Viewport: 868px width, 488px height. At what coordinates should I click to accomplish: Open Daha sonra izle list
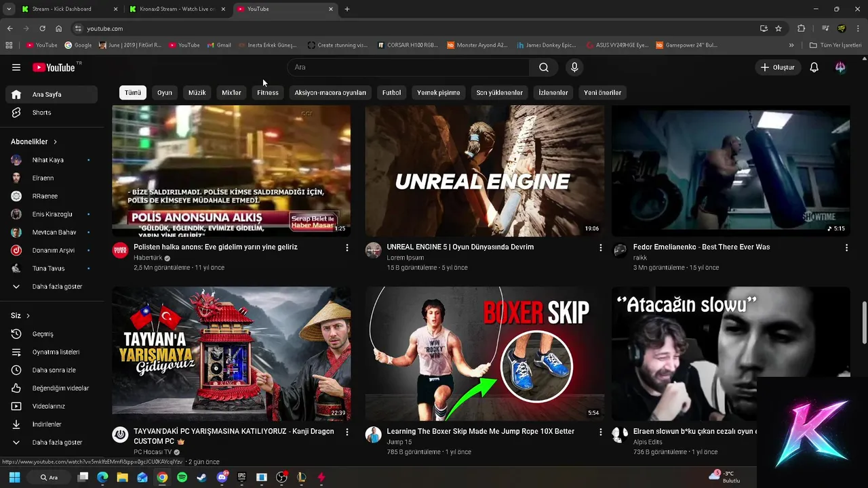[x=52, y=370]
